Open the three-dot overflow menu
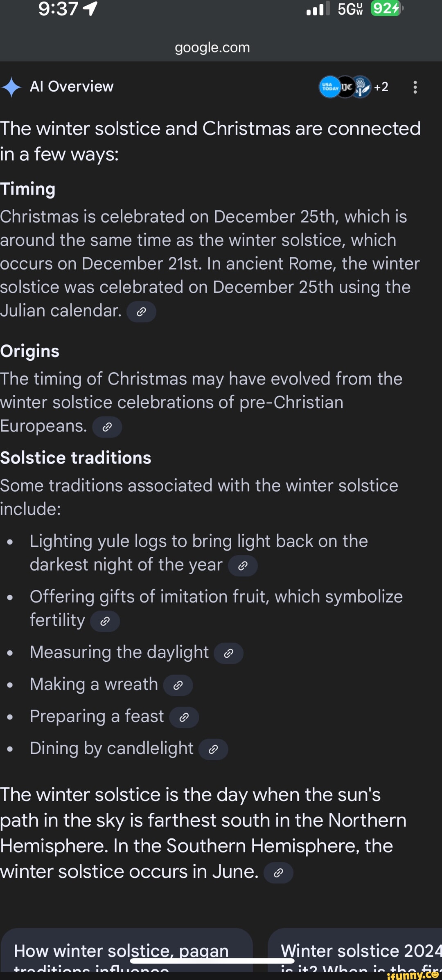 [x=415, y=87]
